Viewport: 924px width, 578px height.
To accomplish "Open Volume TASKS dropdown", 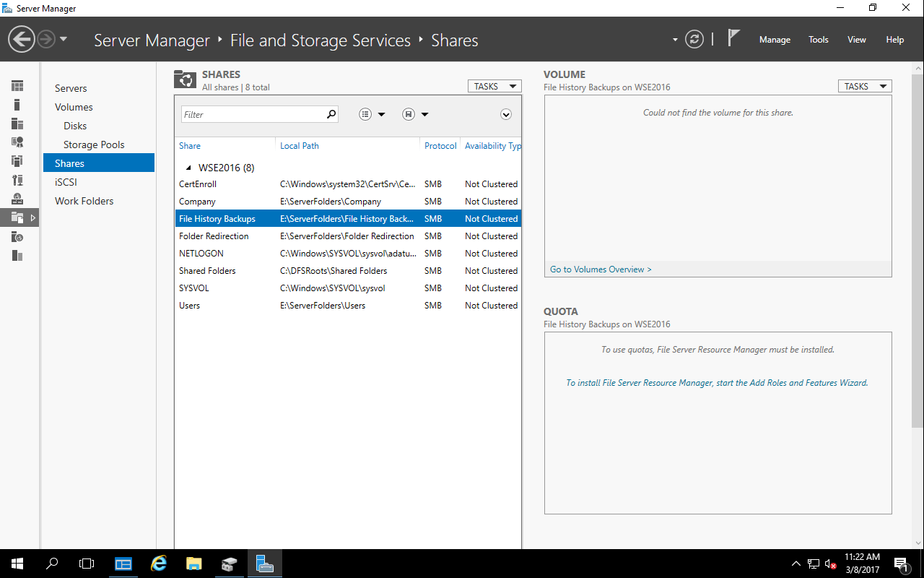I will 865,86.
